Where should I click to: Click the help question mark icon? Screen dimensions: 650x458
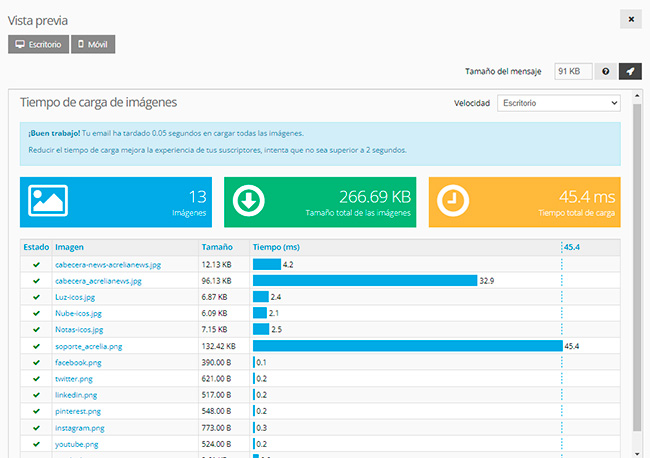(605, 71)
